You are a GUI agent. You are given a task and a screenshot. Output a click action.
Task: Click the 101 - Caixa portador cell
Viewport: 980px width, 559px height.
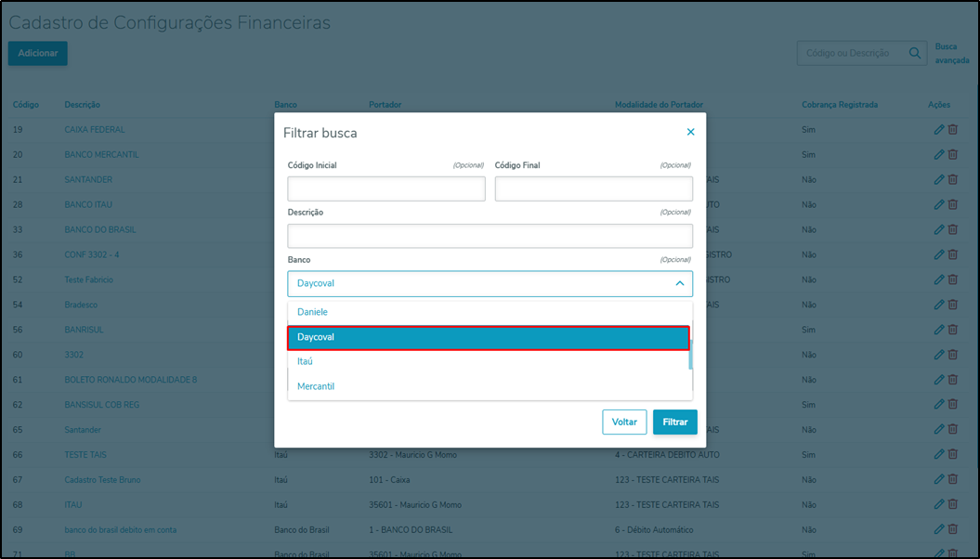389,480
